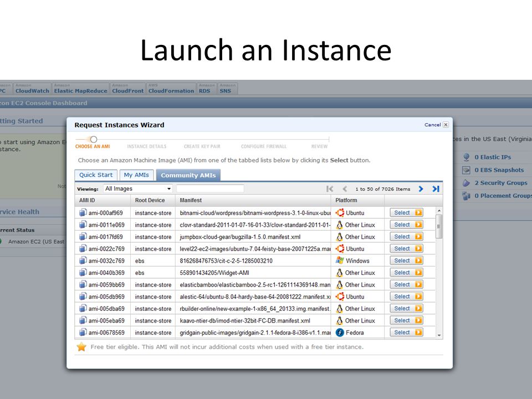This screenshot has height=399, width=532.
Task: Click the AMI list scroll up arrow
Action: pos(439,211)
